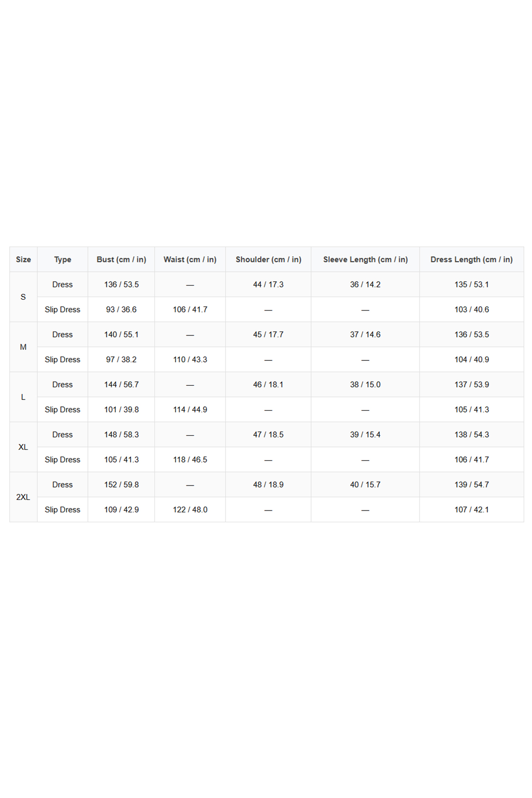This screenshot has height=798, width=532.
Task: Click the 110 / 43.3 waist cell
Action: point(190,359)
